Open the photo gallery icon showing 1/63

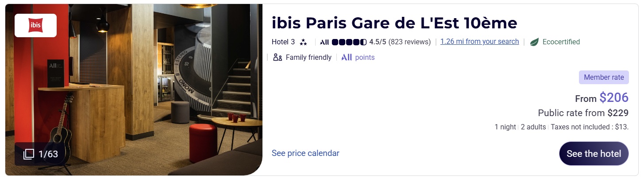pos(29,154)
